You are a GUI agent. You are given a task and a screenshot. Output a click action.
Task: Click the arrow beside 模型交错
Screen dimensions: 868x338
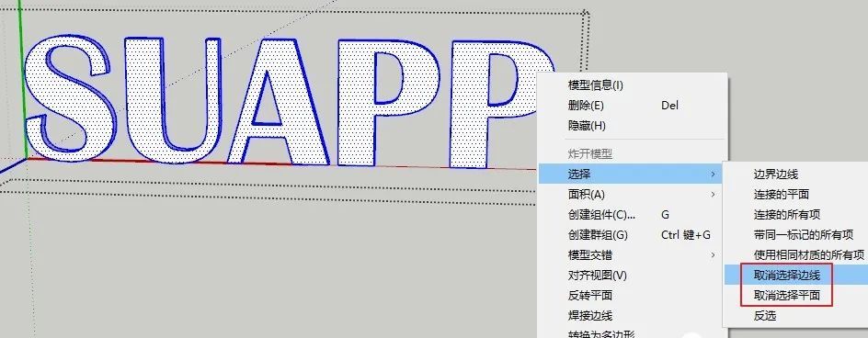(x=713, y=255)
